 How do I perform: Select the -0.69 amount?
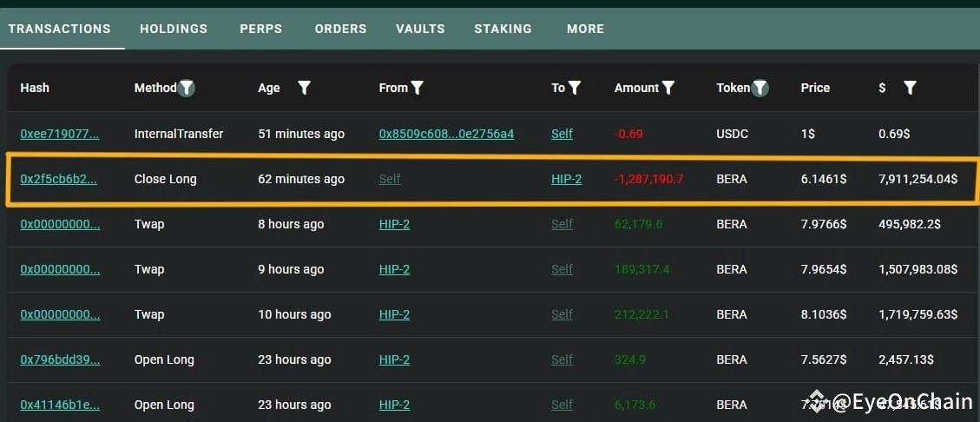(628, 134)
